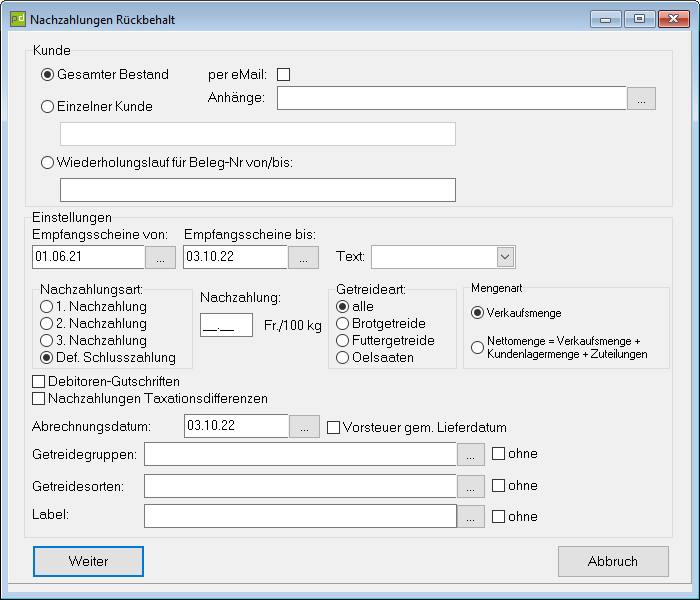Select 3. Nachzahlung radio button
700x600 pixels.
coord(46,341)
